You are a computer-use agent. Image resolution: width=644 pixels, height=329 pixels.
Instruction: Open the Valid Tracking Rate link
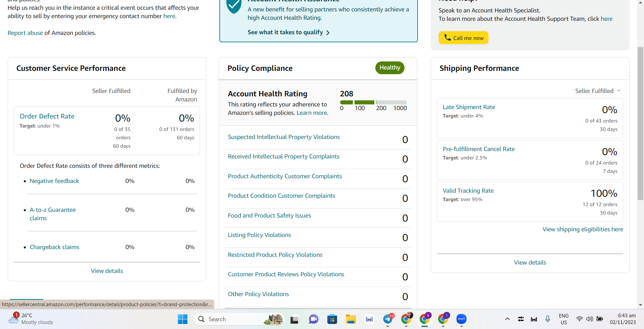tap(468, 191)
